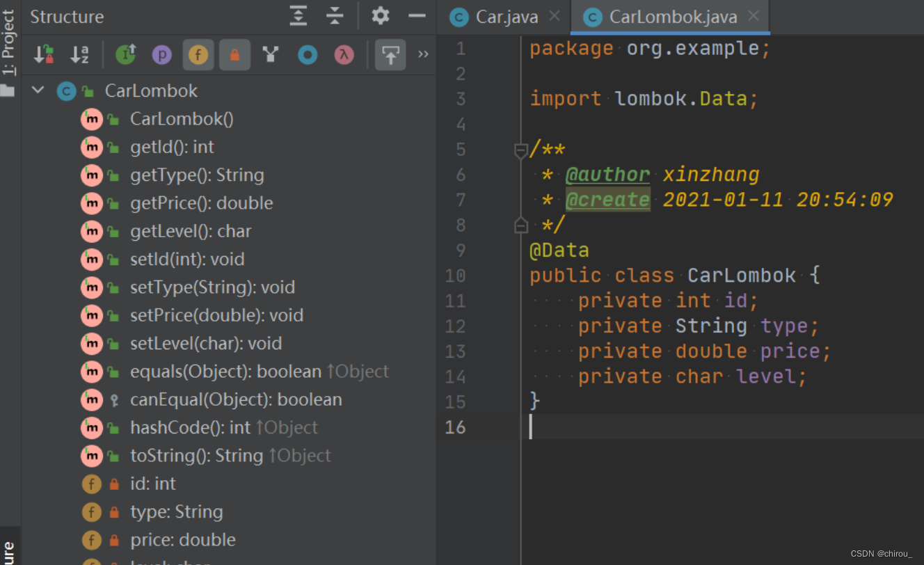This screenshot has width=924, height=565.
Task: Click fold end marker at line 8
Action: click(x=520, y=225)
